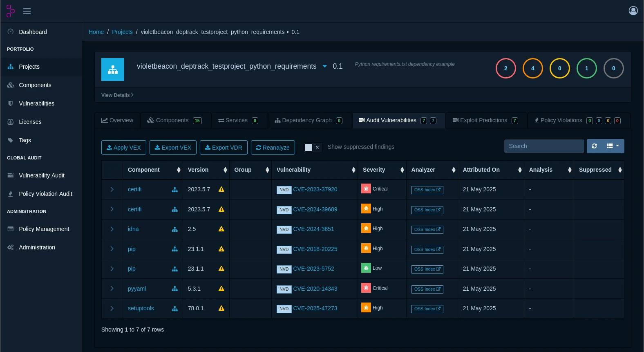Open the columns selector dropdown

(613, 146)
